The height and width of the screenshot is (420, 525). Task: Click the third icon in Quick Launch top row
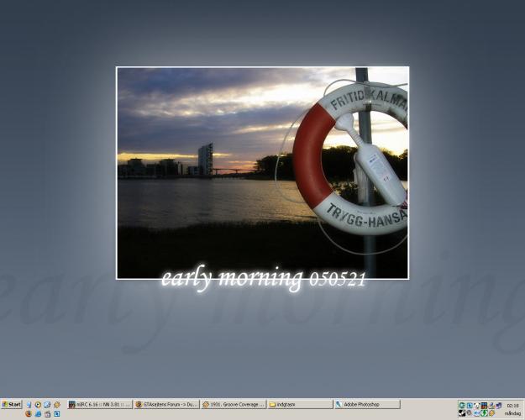click(47, 404)
